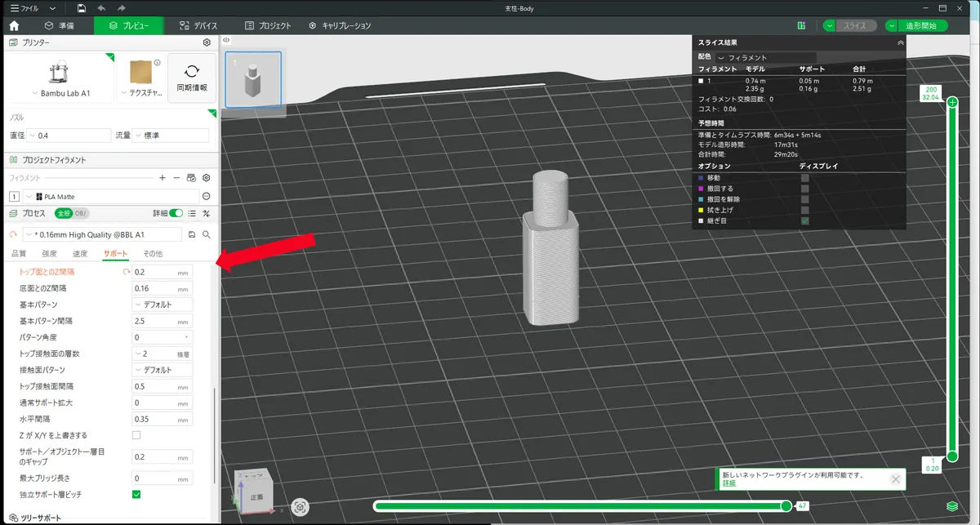Reset top Z distance value icon

pos(126,272)
